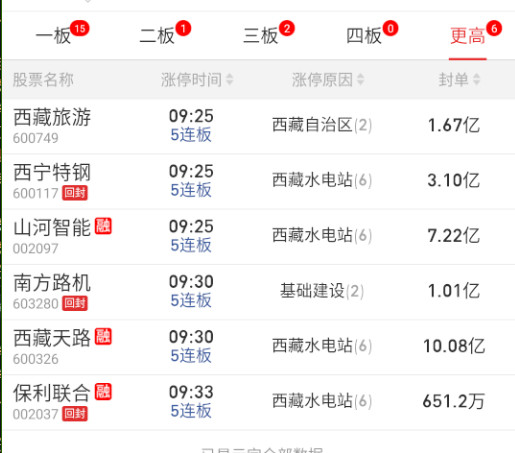Screen dimensions: 515x453
Task: Click 09:33 time in 保利联合 row
Action: (x=191, y=392)
